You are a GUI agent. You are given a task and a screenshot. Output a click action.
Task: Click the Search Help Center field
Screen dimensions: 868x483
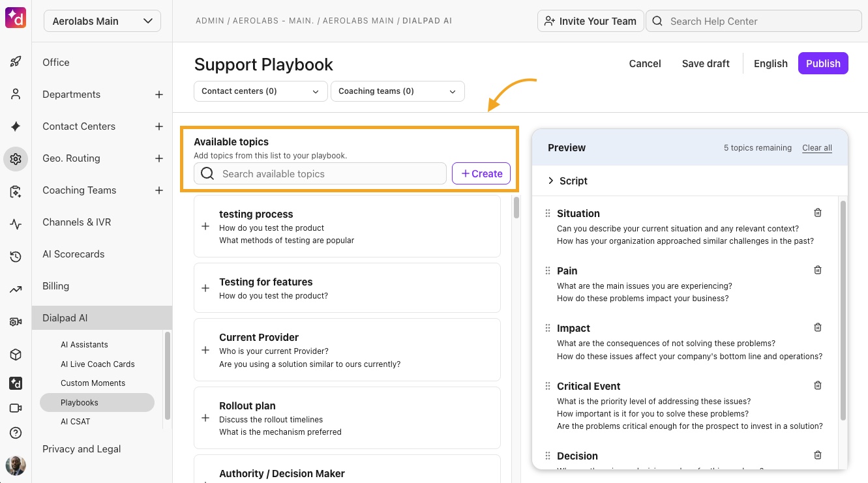[753, 21]
